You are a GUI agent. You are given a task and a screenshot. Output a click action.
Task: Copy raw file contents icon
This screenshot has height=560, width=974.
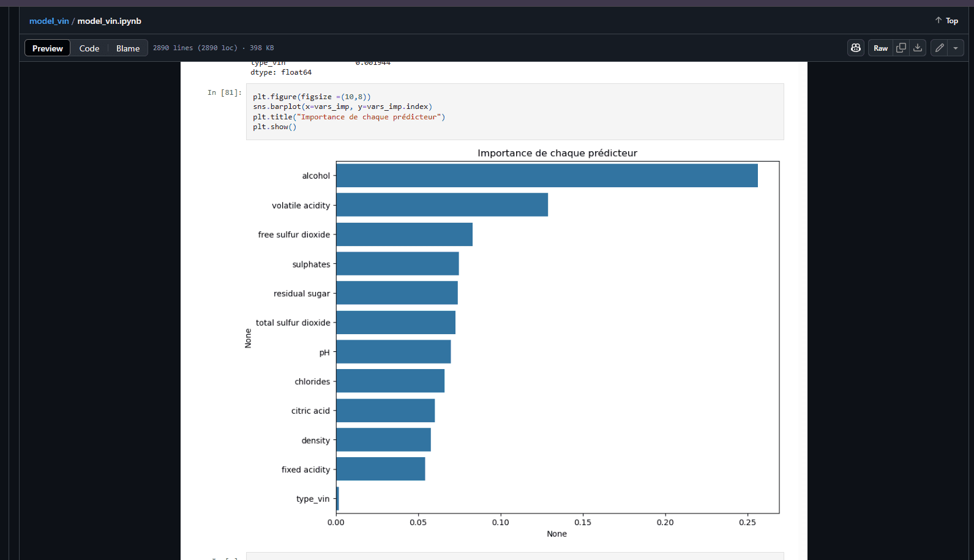point(901,48)
